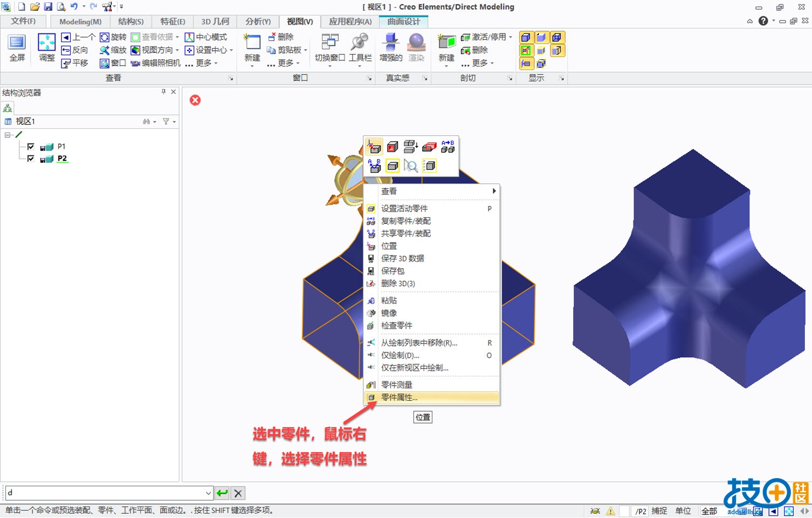Image resolution: width=812 pixels, height=518 pixels.
Task: Click 新建 in the 剖切 group
Action: tap(446, 50)
